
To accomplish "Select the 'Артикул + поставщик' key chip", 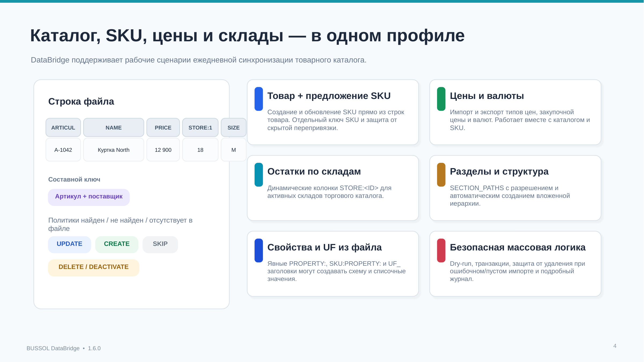I will 89,197.
